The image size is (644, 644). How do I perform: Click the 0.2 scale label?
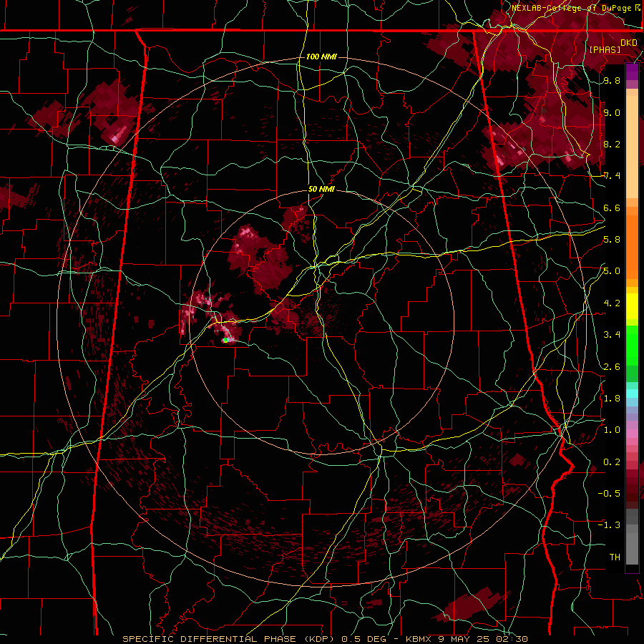click(x=612, y=462)
